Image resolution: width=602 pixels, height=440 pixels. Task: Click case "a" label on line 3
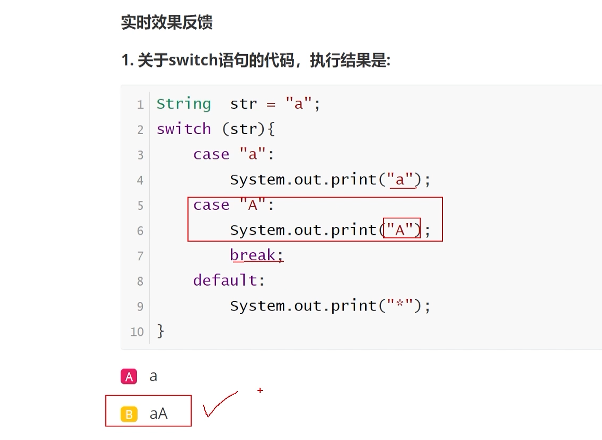[x=233, y=154]
